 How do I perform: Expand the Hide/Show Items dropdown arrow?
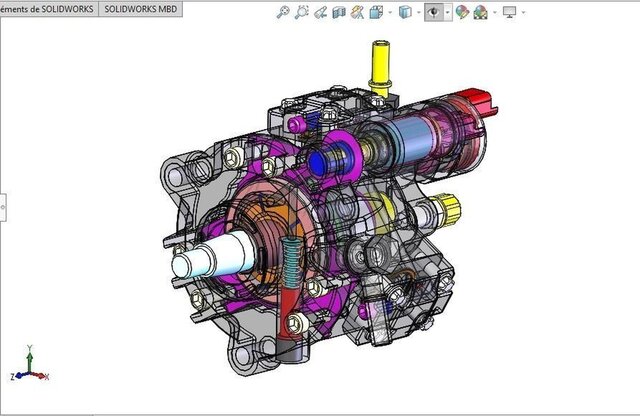447,12
